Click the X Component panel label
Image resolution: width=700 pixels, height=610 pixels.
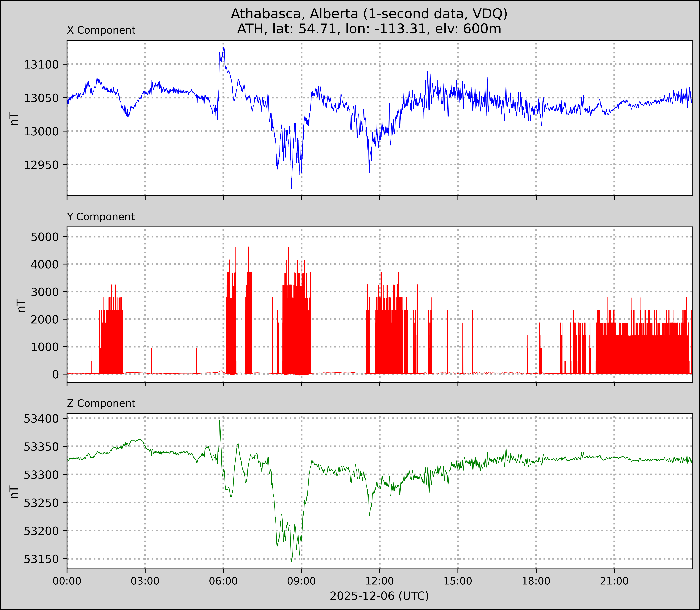pos(101,30)
